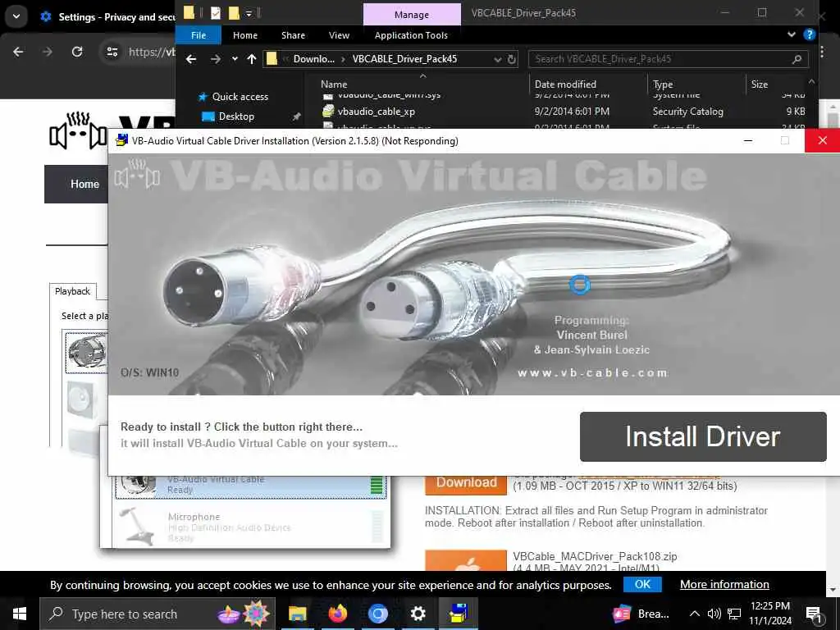The image size is (840, 630).
Task: Sort files by Date modified column
Action: click(565, 84)
